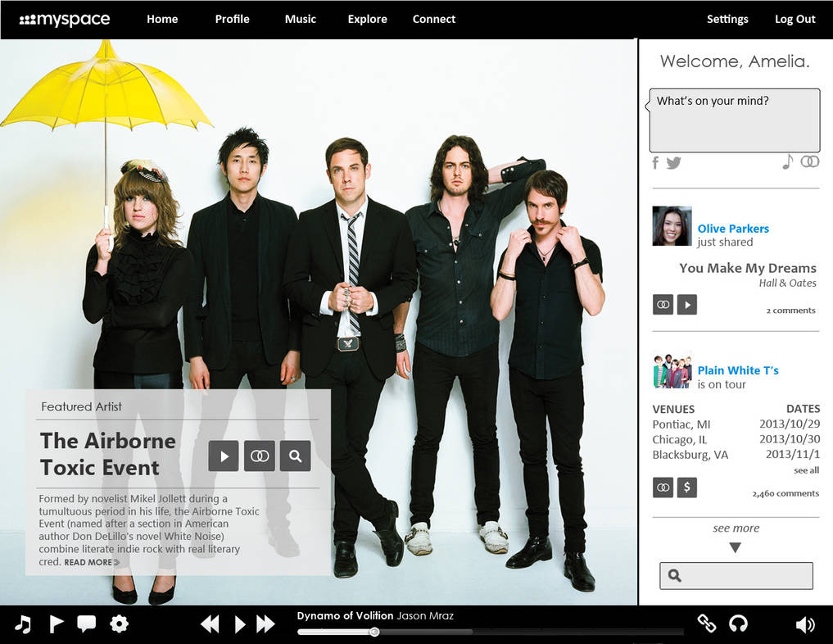Image resolution: width=833 pixels, height=644 pixels.
Task: Open the comments bubble in the player bar
Action: click(x=86, y=624)
